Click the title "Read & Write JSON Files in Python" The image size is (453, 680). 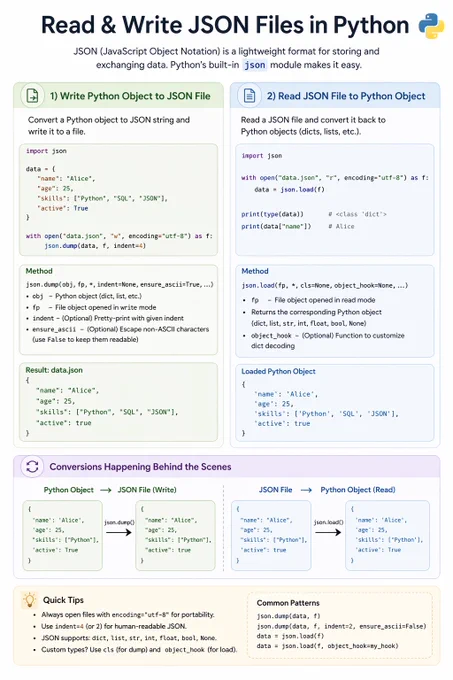click(225, 25)
